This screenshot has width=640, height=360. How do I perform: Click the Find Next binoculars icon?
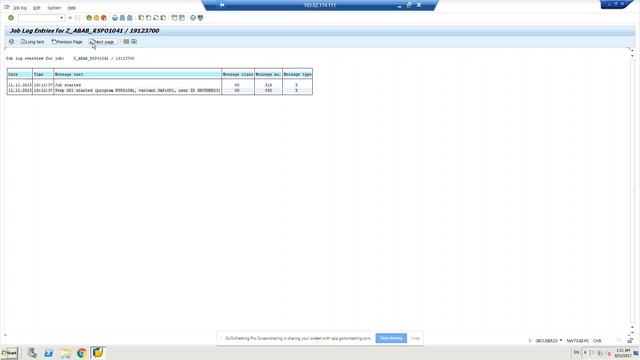pos(129,18)
